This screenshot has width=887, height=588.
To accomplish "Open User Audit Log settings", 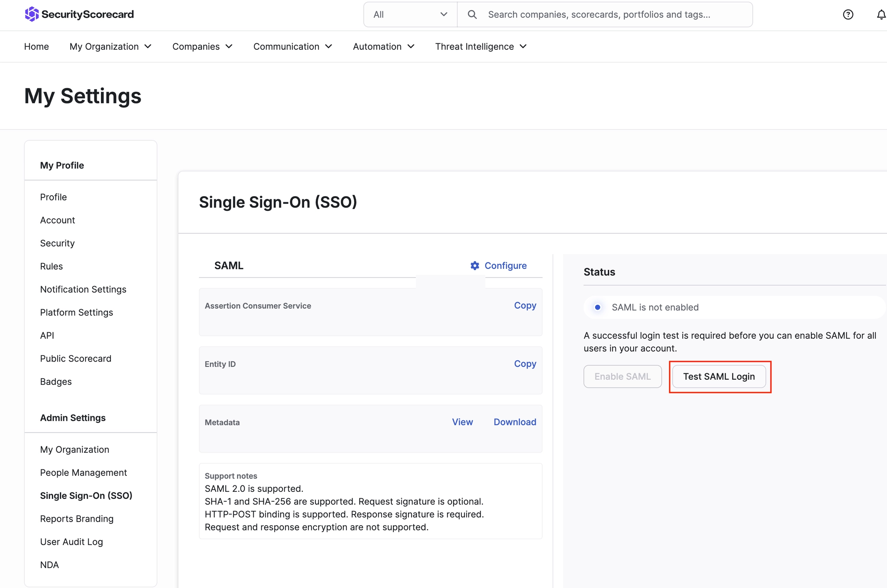I will [71, 542].
